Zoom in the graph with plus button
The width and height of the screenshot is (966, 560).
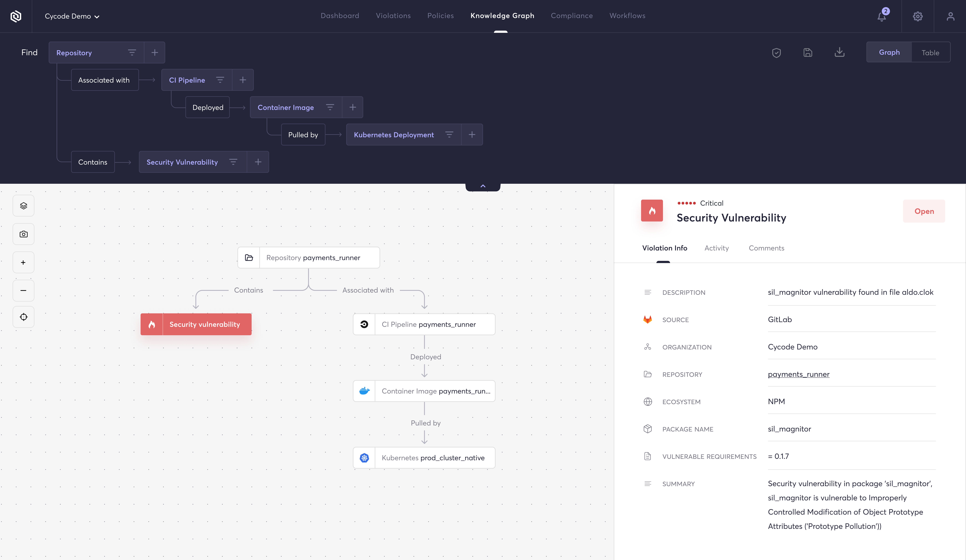[23, 262]
